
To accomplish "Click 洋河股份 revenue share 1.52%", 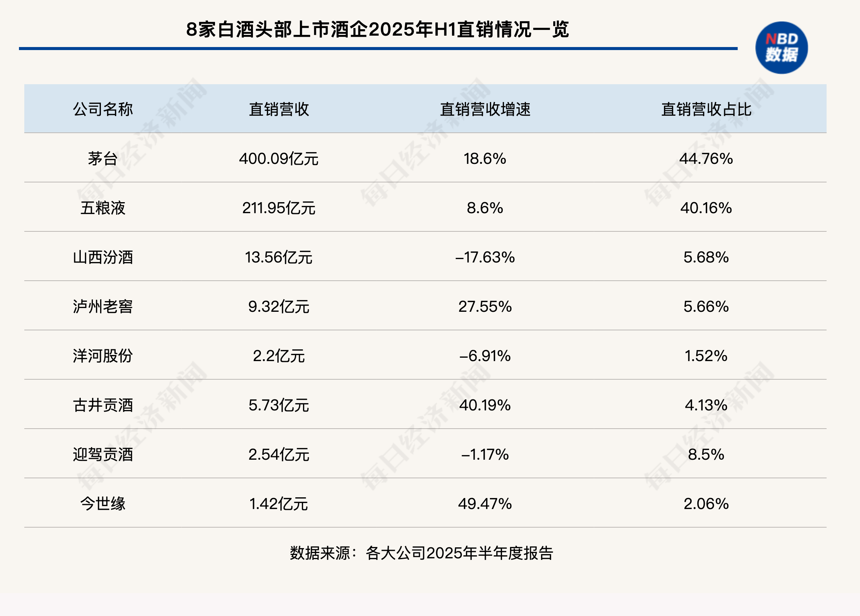I will tap(706, 356).
